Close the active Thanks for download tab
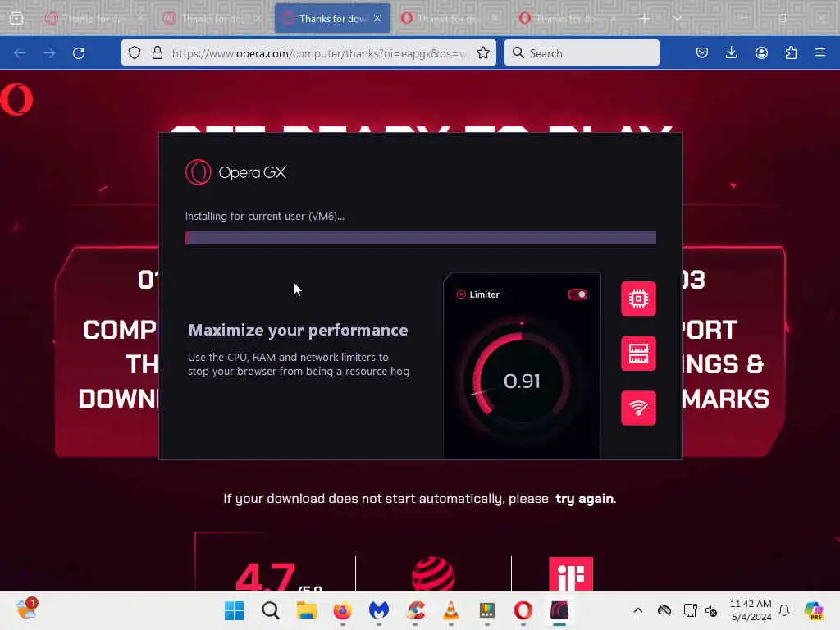This screenshot has height=630, width=840. [377, 18]
